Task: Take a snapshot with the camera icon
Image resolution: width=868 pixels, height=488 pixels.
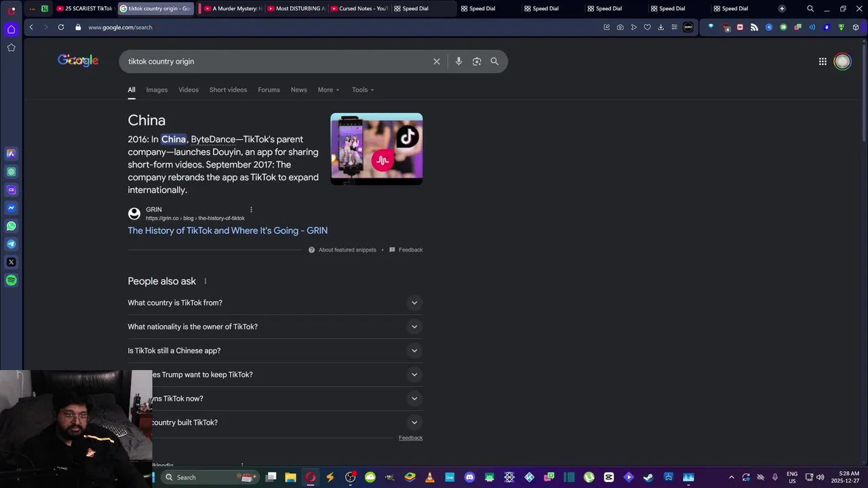Action: click(620, 27)
